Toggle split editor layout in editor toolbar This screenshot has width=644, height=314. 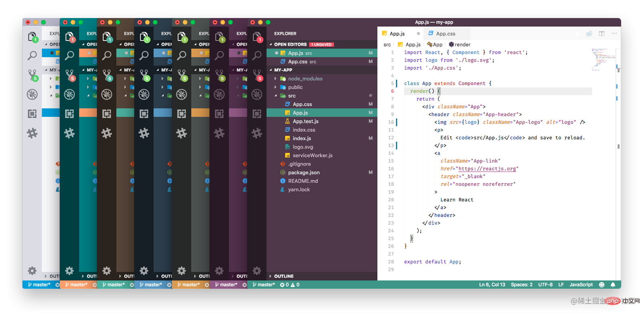click(602, 34)
